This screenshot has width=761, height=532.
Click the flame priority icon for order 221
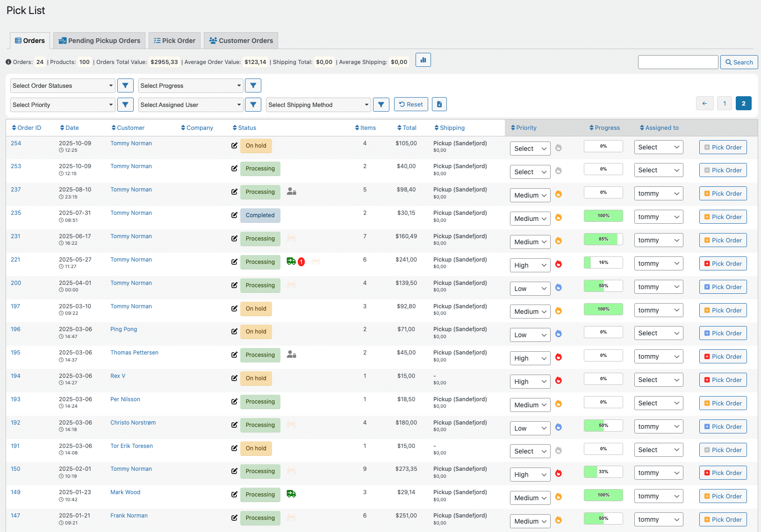coord(558,264)
